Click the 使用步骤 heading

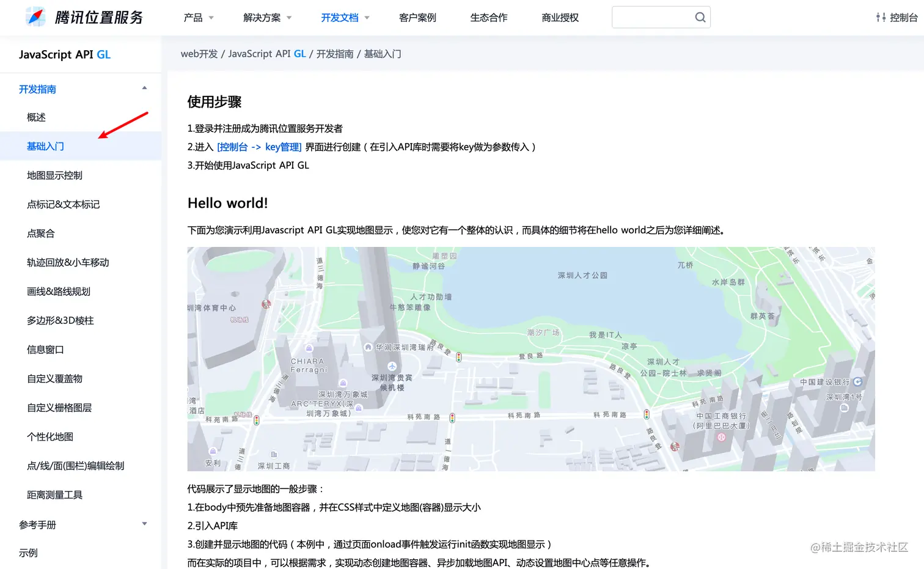[215, 102]
